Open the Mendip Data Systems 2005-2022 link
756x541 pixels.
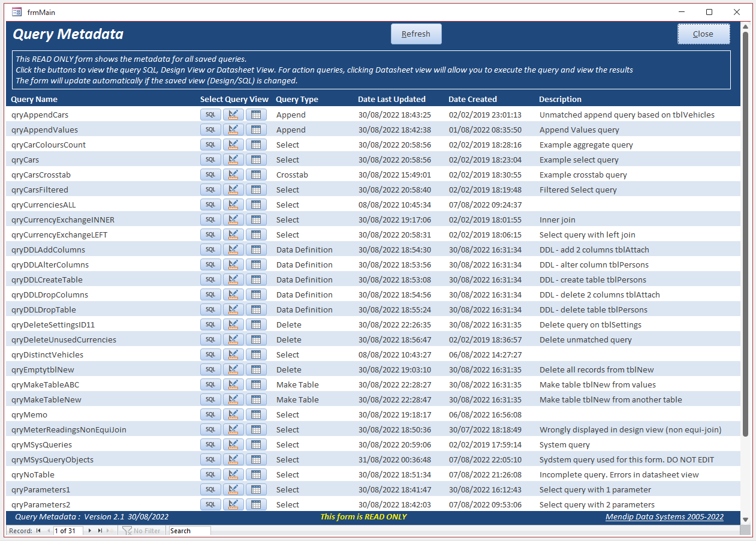[664, 517]
